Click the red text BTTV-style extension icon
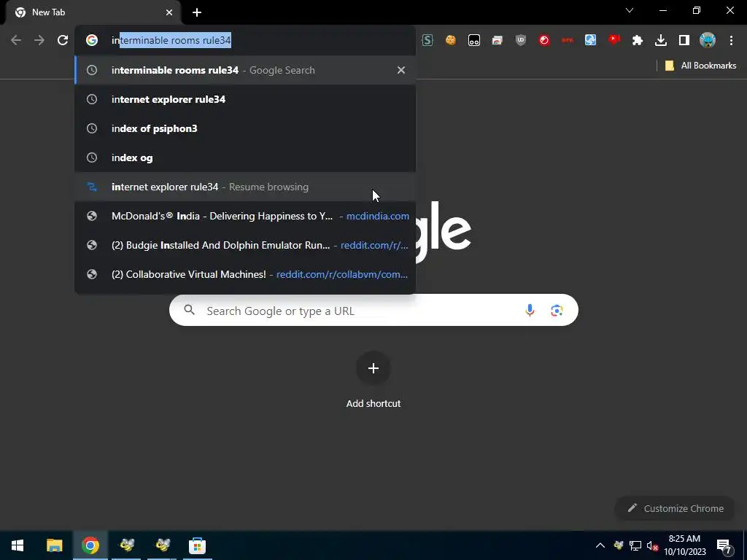 tap(568, 41)
